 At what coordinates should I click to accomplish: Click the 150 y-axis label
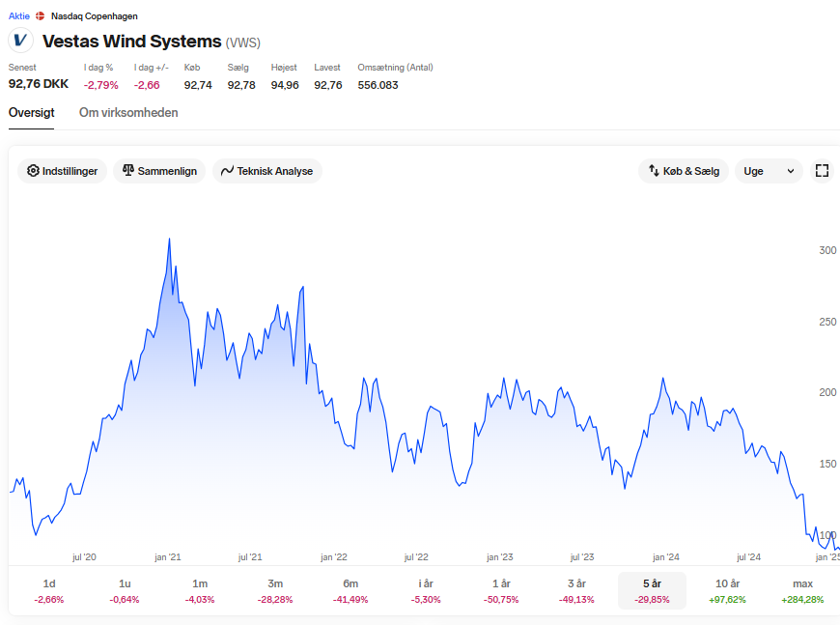click(827, 464)
